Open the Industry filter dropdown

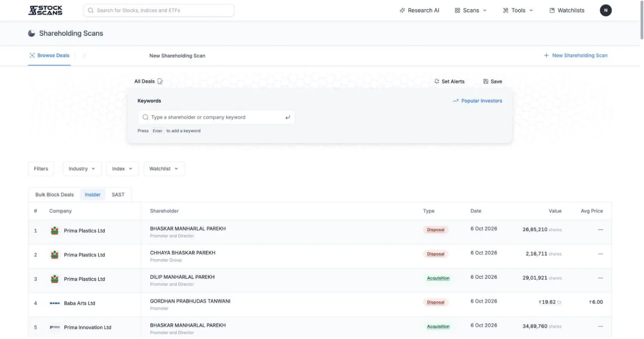[82, 169]
